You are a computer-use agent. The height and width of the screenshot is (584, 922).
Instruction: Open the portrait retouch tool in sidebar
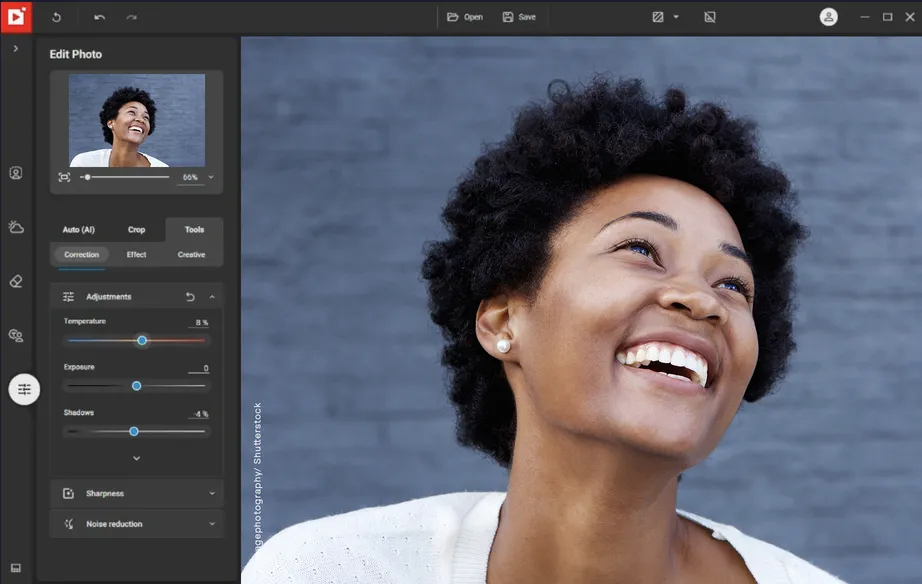(16, 173)
